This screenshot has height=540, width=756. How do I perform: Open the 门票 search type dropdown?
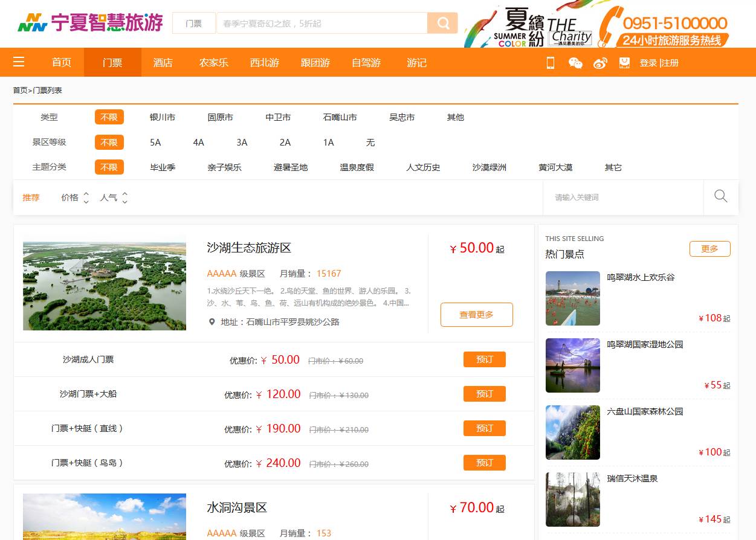(194, 24)
